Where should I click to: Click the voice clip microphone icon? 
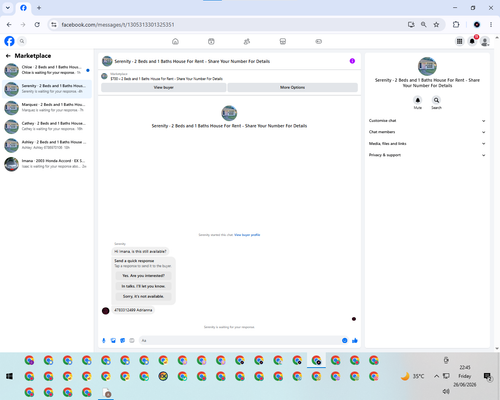click(104, 340)
